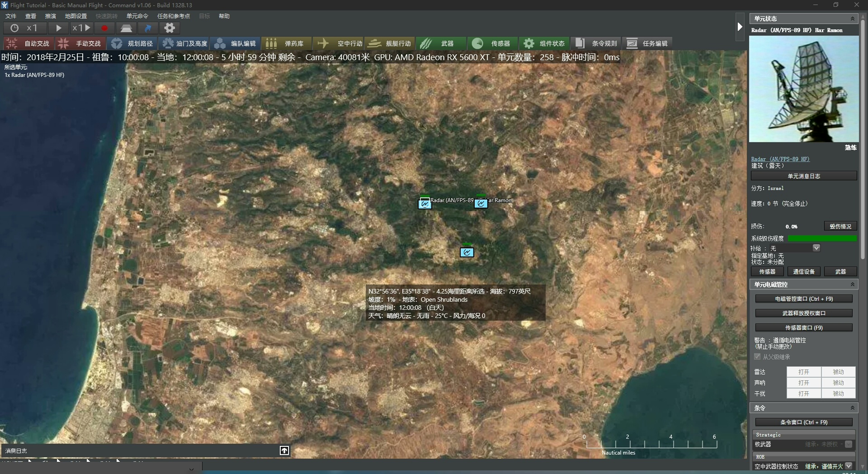Screen dimensions: 868x474
Task: Open the 单元命令 menu
Action: tap(137, 16)
